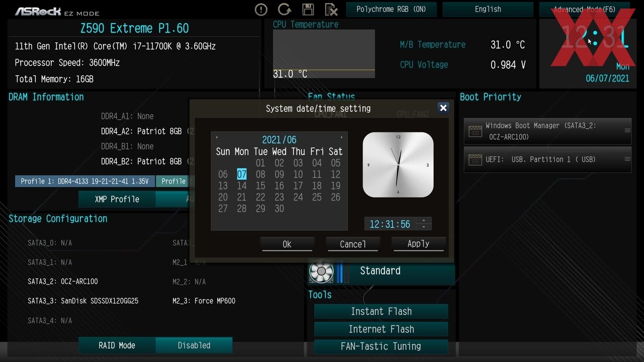644x362 pixels.
Task: Click Apply in date/time dialog
Action: [x=419, y=244]
